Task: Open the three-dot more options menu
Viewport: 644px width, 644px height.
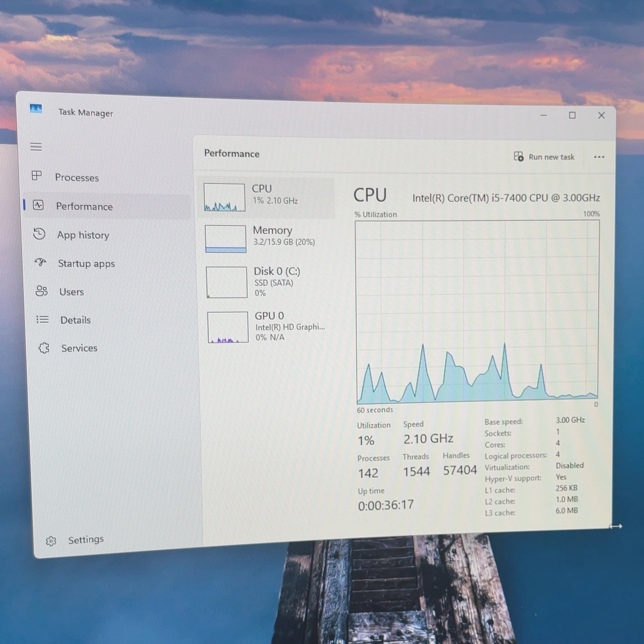Action: pos(599,157)
